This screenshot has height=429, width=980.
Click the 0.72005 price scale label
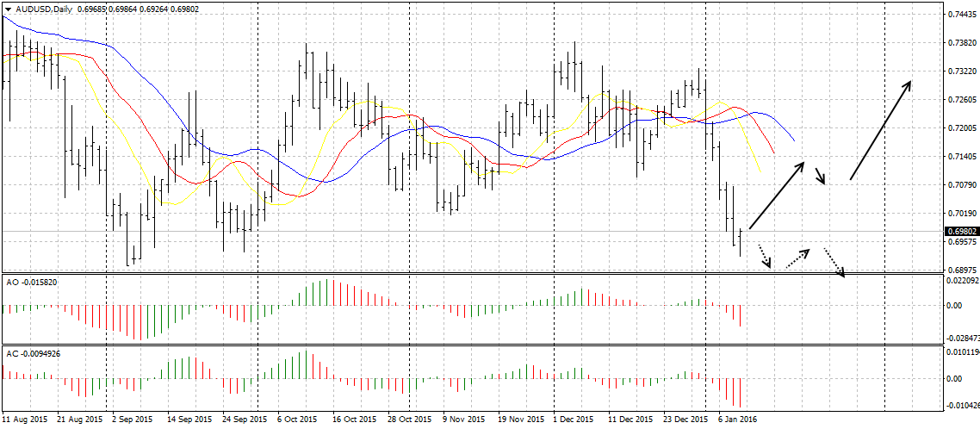point(960,128)
